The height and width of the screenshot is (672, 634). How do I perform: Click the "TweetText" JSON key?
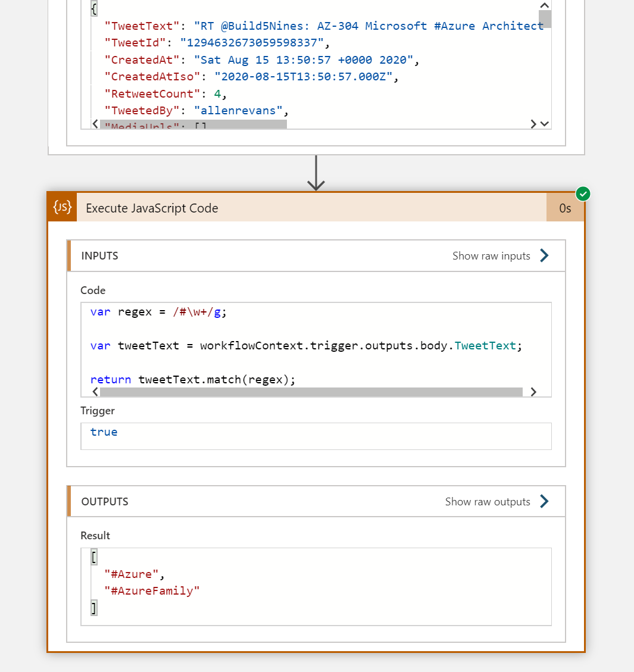tap(142, 26)
